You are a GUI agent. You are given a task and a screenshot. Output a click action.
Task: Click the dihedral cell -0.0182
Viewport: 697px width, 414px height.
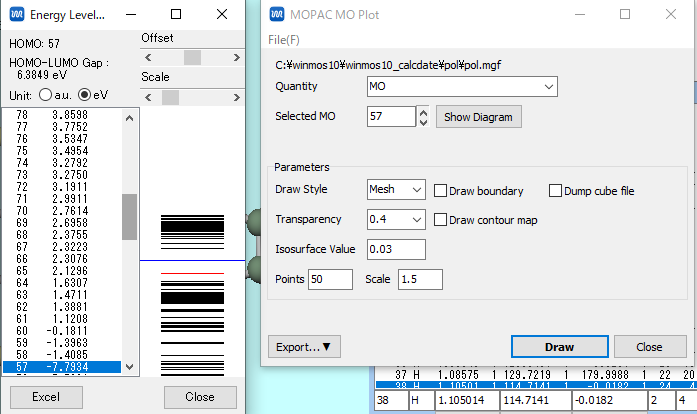(x=609, y=400)
